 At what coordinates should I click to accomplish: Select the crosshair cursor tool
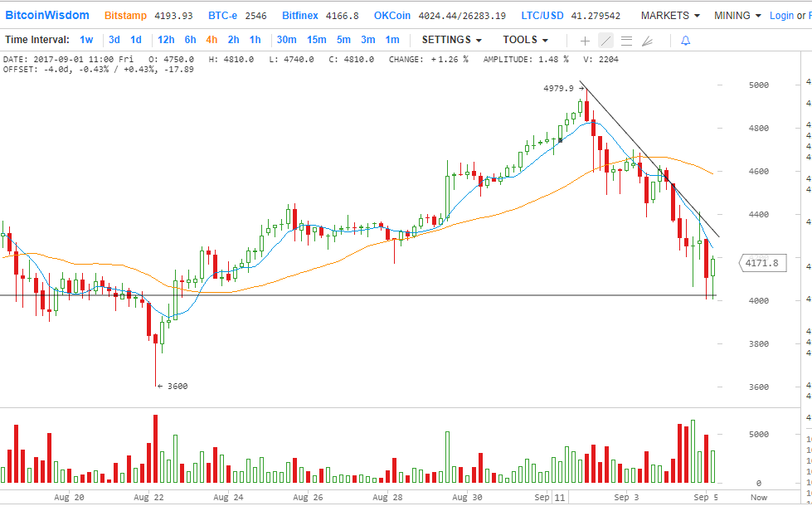click(x=585, y=40)
